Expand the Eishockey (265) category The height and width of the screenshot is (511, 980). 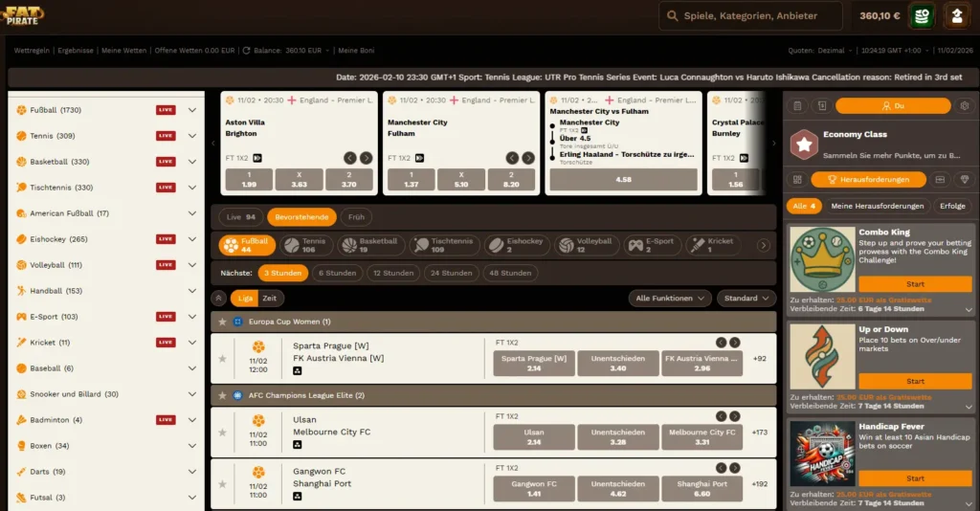[191, 239]
